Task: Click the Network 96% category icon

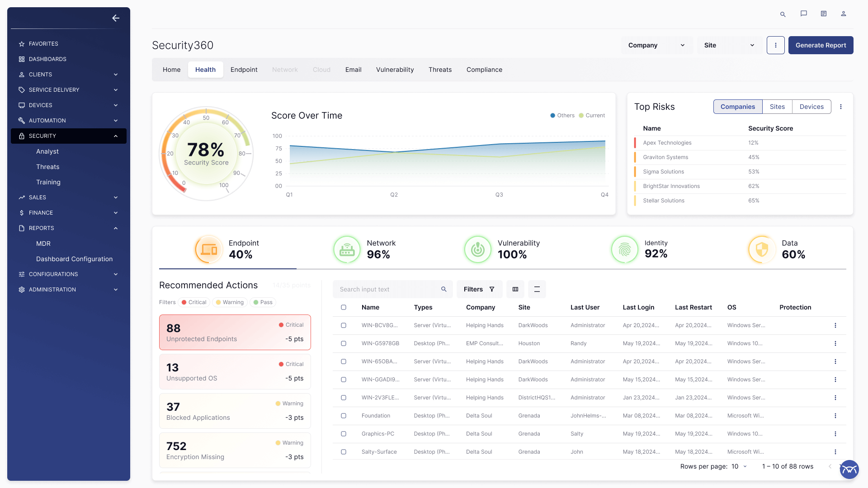Action: (x=346, y=249)
